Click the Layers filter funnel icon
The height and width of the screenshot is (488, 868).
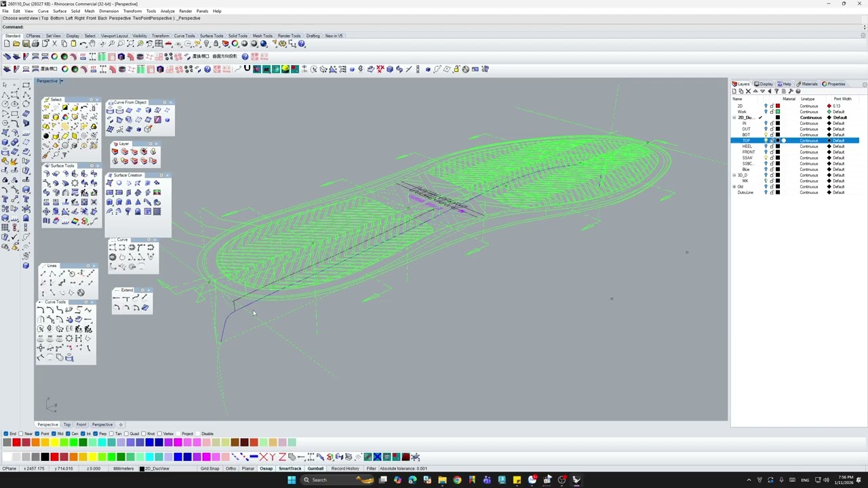(776, 91)
